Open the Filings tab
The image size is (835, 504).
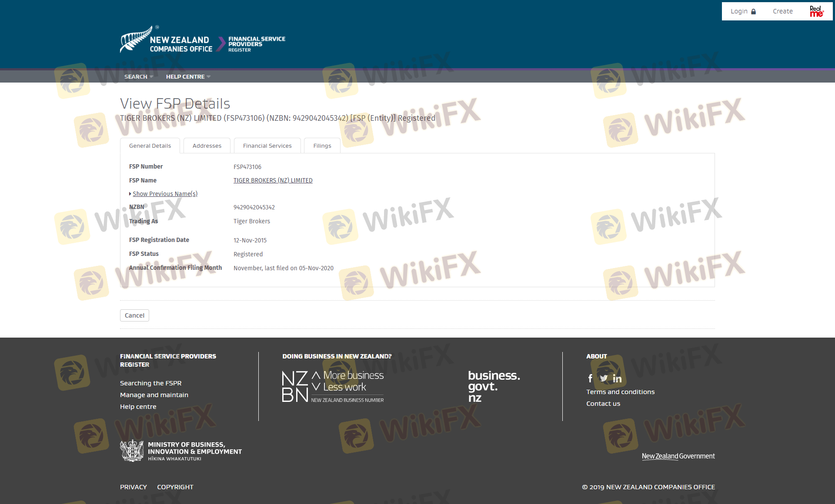coord(322,146)
